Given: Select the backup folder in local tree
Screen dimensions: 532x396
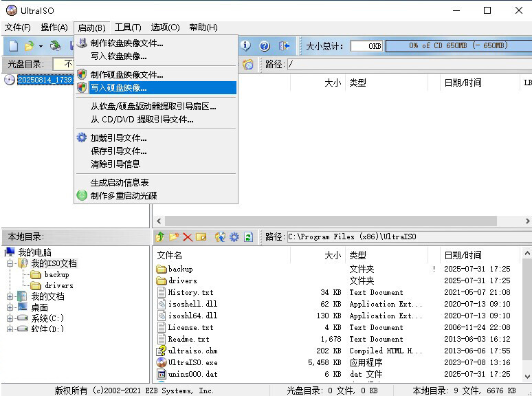Looking at the screenshot, I should coord(56,274).
